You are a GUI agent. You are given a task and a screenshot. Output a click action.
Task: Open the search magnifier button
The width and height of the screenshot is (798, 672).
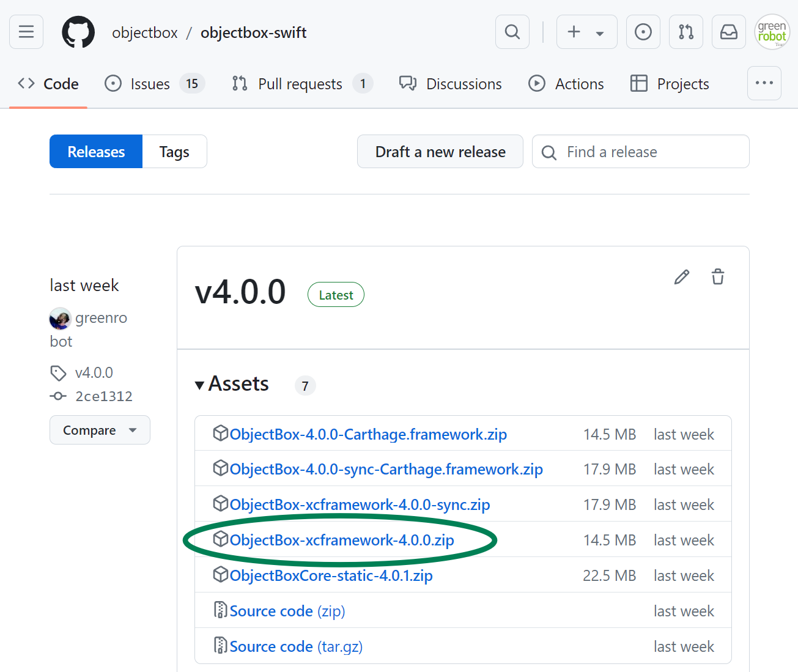512,32
